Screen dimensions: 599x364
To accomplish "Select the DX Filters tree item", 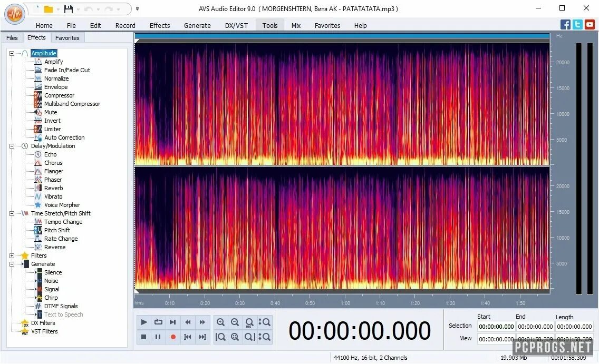I will [x=43, y=323].
